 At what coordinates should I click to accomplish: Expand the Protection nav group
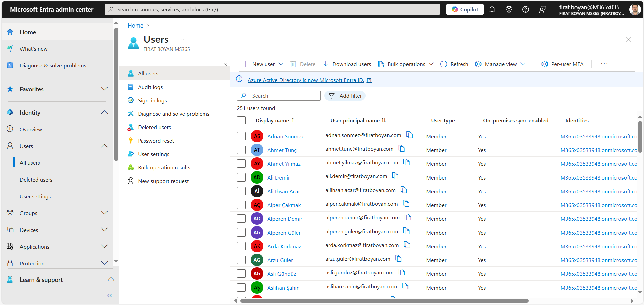pyautogui.click(x=104, y=263)
